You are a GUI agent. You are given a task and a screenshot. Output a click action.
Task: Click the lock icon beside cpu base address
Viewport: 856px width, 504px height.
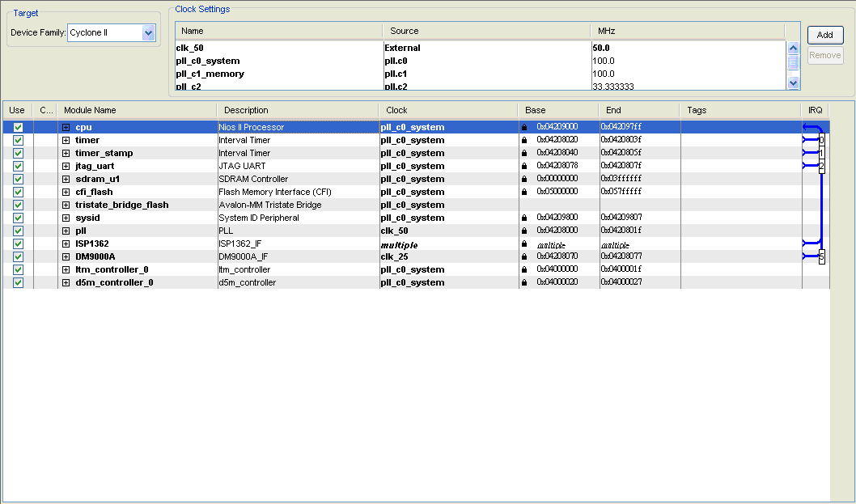coord(524,127)
